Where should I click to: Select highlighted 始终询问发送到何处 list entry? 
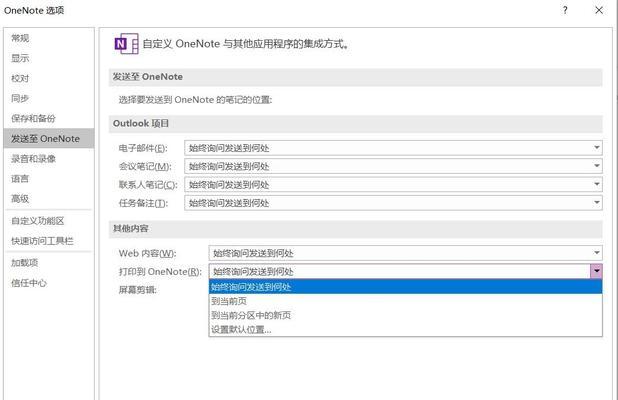(405, 287)
